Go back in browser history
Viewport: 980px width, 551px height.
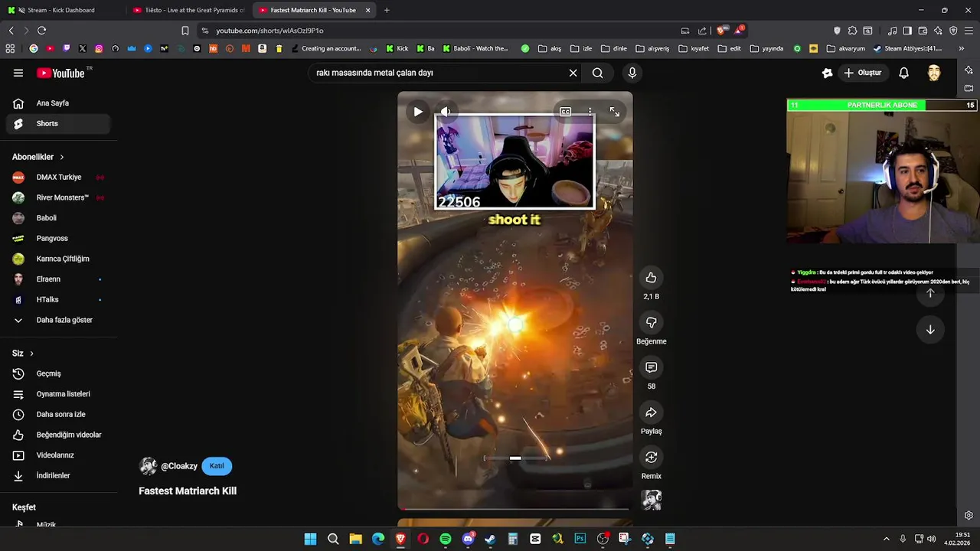11,31
